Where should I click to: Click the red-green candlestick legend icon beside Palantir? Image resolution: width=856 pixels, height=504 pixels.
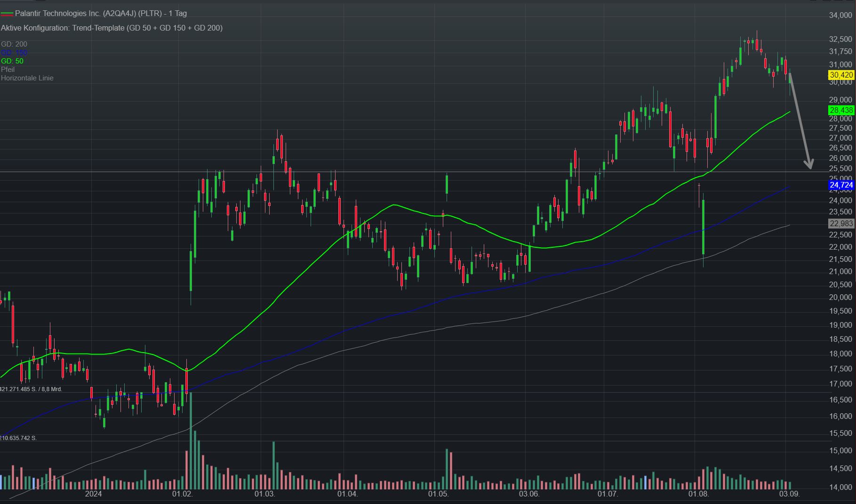tap(7, 14)
